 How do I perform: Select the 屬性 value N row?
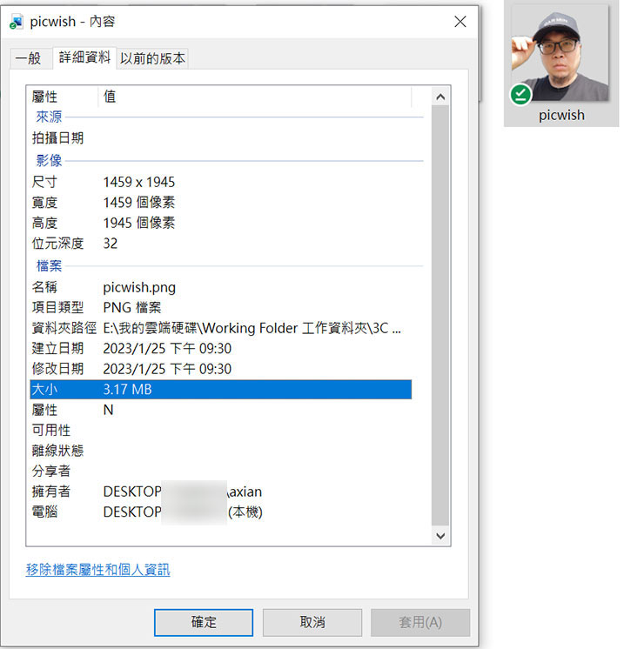221,410
